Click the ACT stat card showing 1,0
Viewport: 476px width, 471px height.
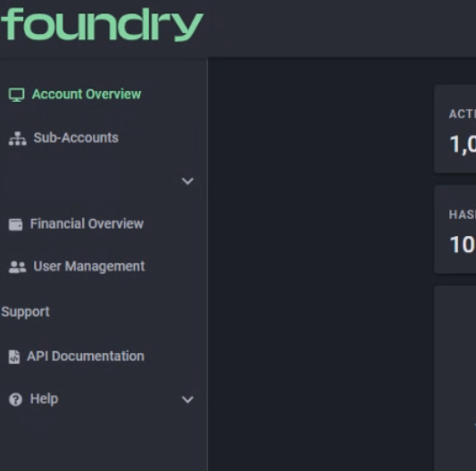pos(455,129)
